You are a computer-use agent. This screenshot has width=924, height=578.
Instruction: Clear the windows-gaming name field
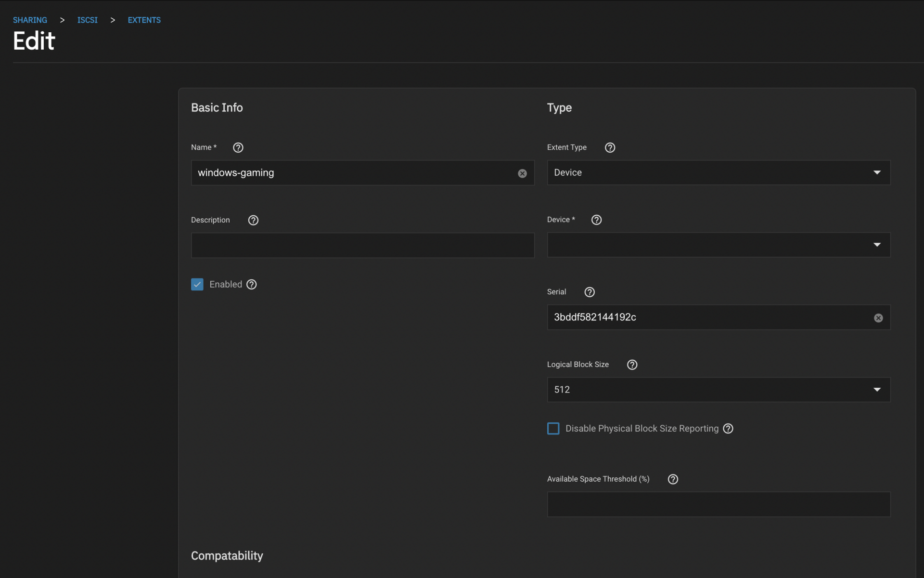tap(522, 173)
